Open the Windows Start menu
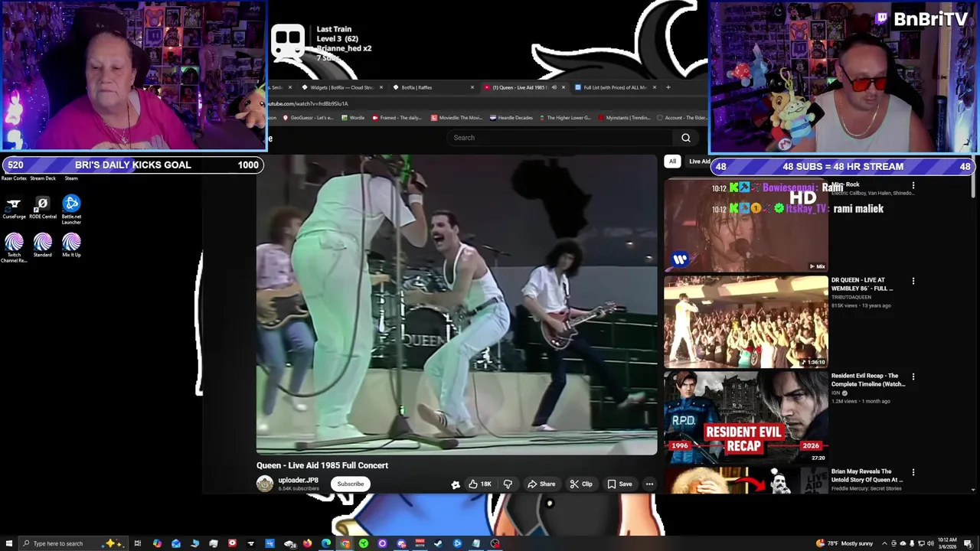The width and height of the screenshot is (980, 551). pyautogui.click(x=8, y=543)
